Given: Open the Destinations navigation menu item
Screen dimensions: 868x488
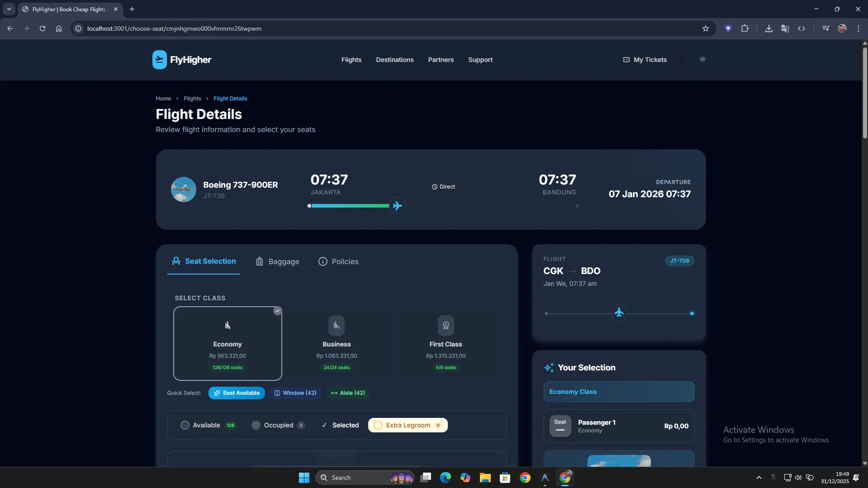Looking at the screenshot, I should (x=394, y=60).
